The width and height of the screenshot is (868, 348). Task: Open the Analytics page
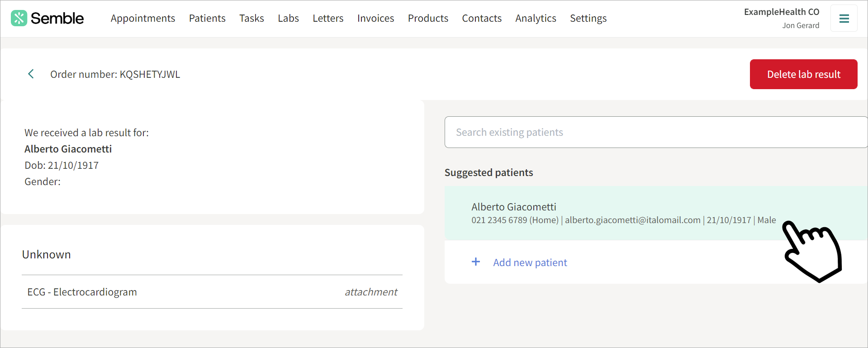(536, 18)
